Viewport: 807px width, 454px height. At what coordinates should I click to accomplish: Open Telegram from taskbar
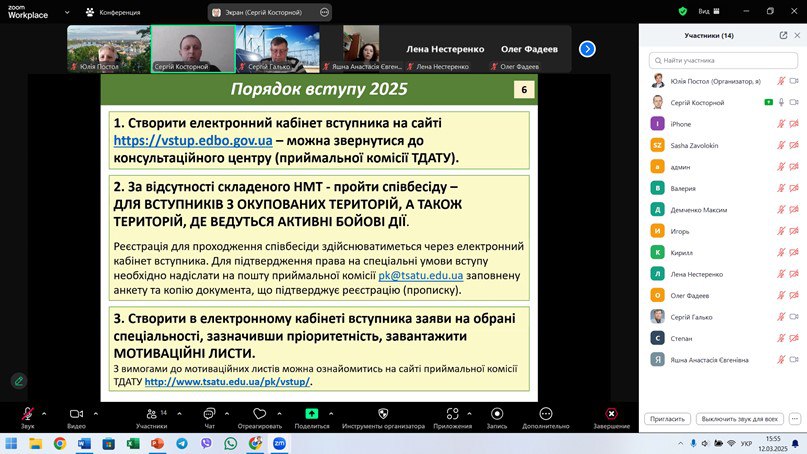tap(182, 443)
